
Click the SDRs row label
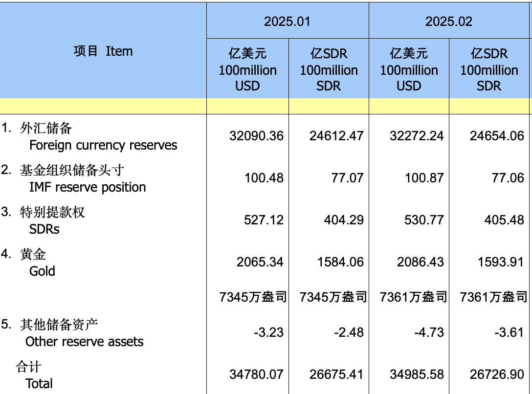click(44, 229)
